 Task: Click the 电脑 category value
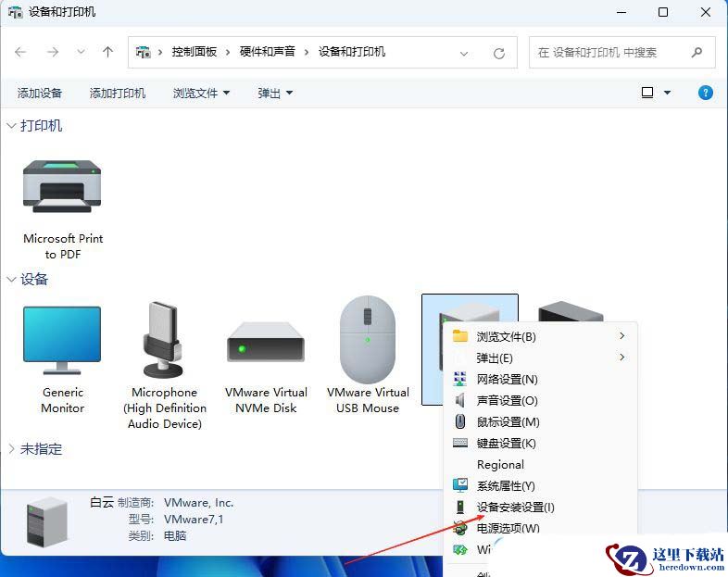click(x=175, y=535)
